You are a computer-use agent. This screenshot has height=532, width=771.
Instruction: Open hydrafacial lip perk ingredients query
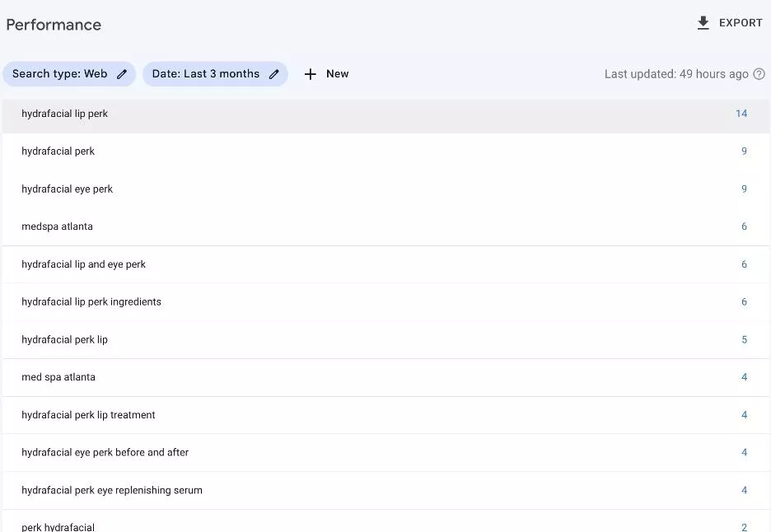coord(91,302)
